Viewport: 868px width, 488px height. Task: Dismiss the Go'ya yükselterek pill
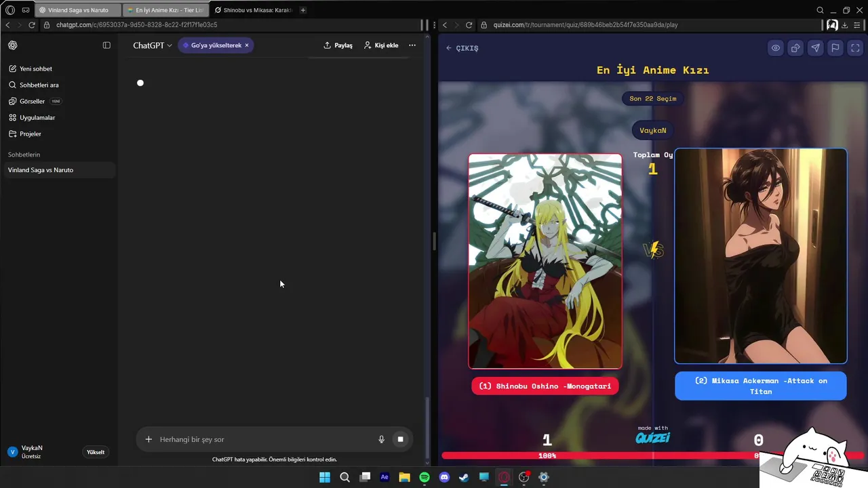pyautogui.click(x=247, y=45)
